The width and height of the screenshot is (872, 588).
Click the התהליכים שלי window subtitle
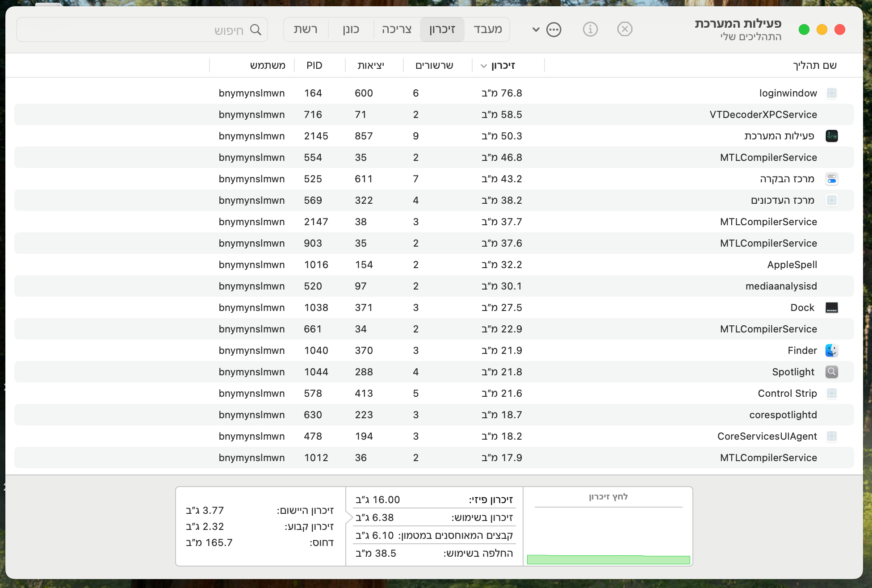click(x=751, y=37)
